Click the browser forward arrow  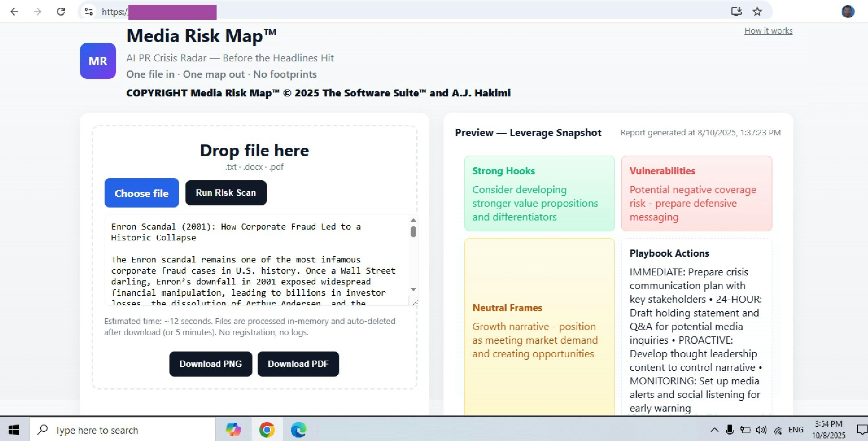click(x=38, y=12)
